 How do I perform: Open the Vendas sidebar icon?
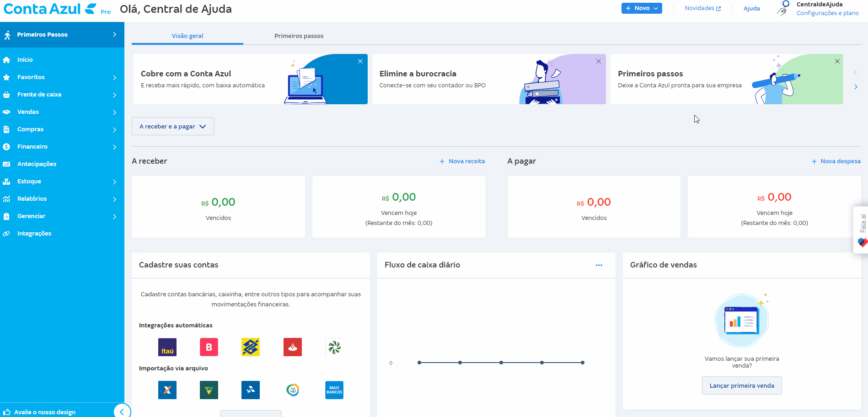[x=7, y=112]
